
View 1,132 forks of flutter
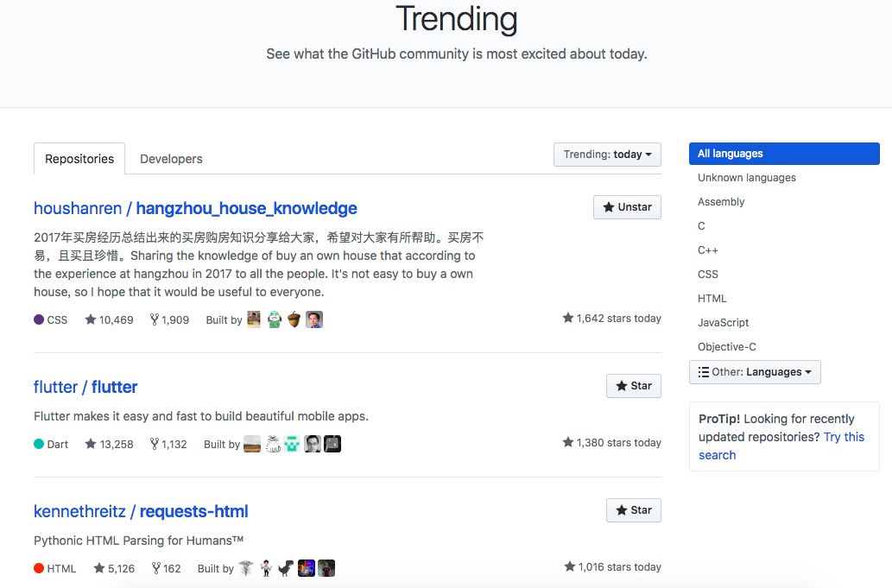point(168,444)
